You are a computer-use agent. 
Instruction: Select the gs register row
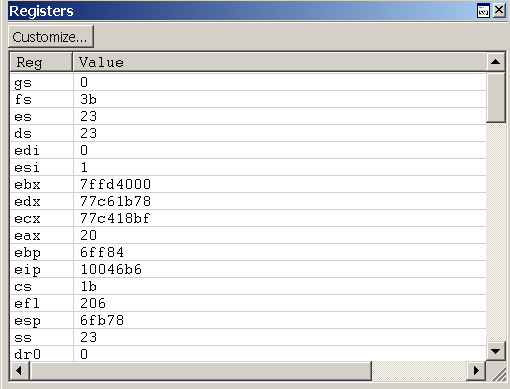coord(248,82)
